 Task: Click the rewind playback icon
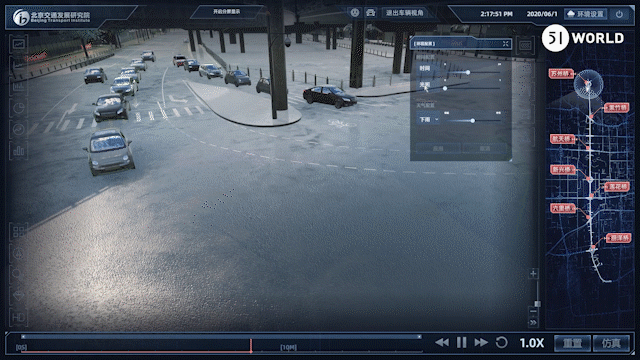click(442, 342)
